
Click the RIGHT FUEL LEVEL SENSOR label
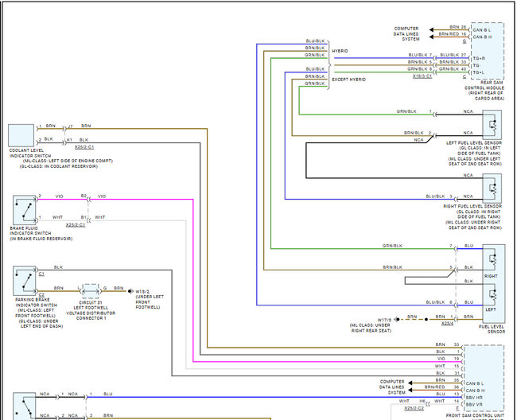(472, 206)
